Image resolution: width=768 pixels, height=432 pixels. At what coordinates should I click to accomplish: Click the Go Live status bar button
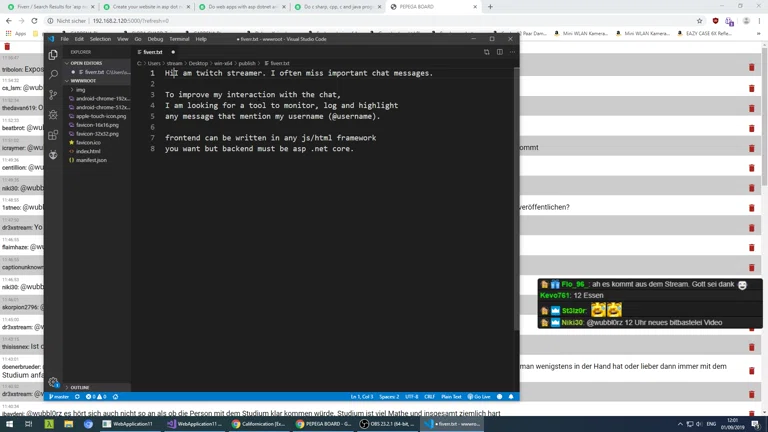point(480,397)
